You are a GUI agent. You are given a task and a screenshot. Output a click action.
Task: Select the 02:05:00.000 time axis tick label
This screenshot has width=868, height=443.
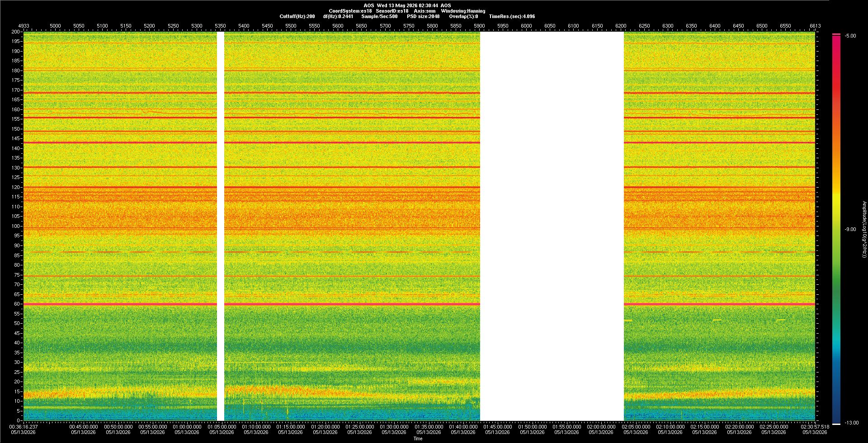(x=636, y=427)
